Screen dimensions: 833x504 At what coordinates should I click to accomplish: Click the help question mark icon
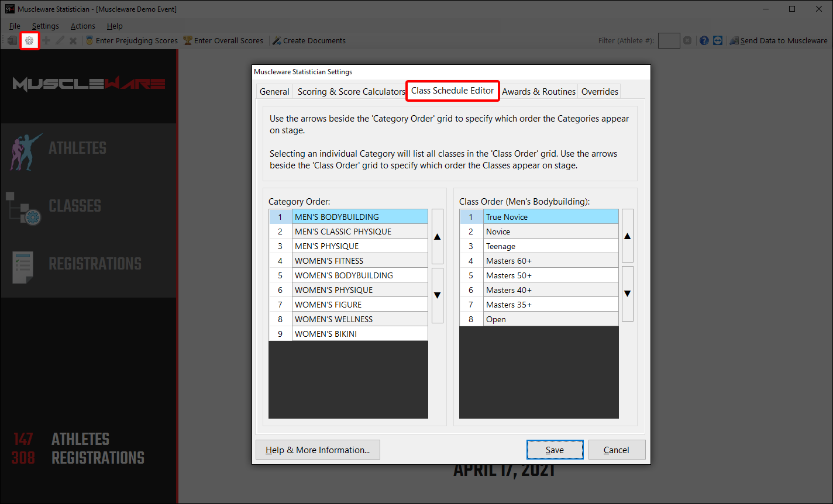[704, 41]
